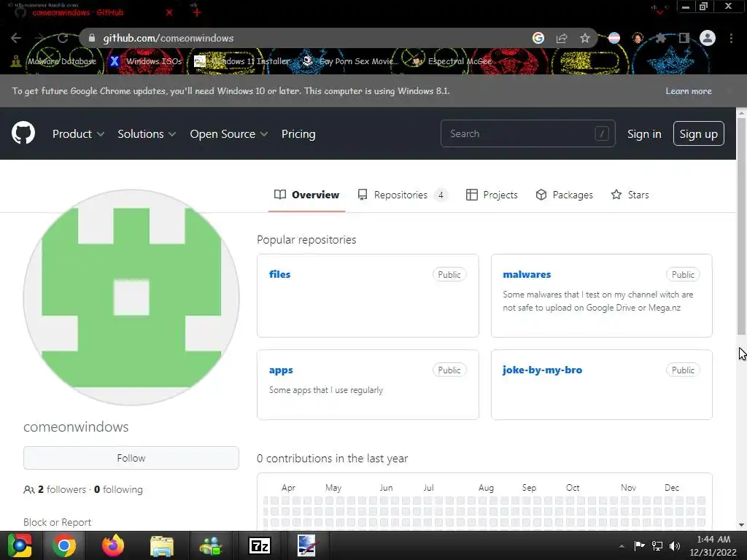Bookmark this page with the star icon
The image size is (747, 560).
coord(585,38)
